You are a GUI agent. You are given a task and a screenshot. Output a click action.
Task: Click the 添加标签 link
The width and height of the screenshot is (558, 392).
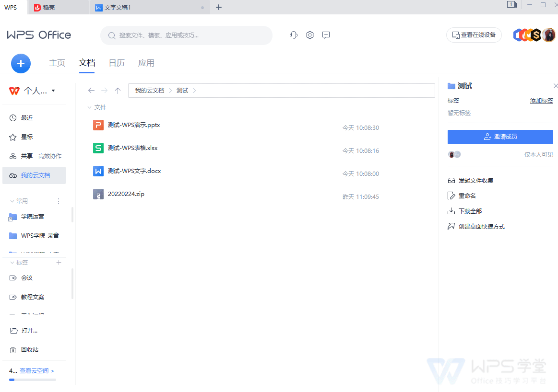pyautogui.click(x=541, y=101)
